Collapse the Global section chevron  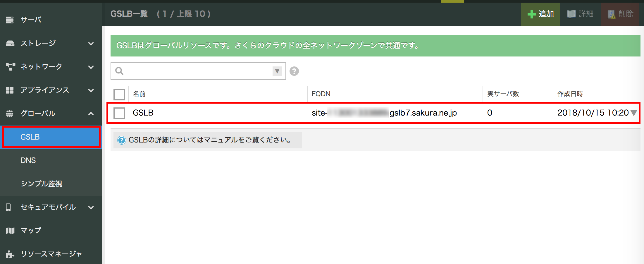(91, 114)
